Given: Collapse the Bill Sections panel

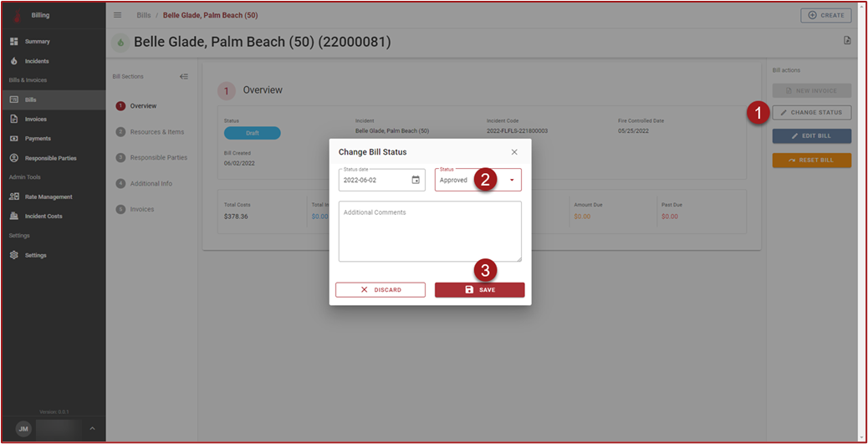Looking at the screenshot, I should click(184, 77).
